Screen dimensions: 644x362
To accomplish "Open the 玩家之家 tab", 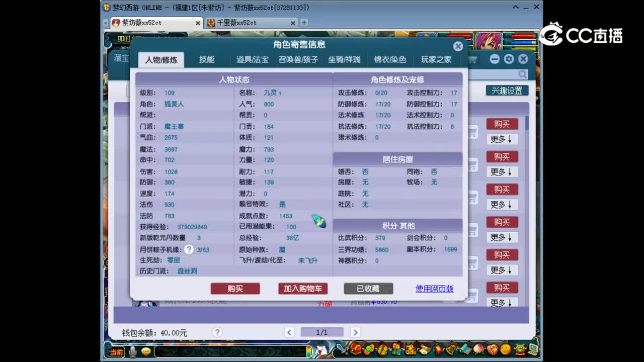I will tap(436, 59).
